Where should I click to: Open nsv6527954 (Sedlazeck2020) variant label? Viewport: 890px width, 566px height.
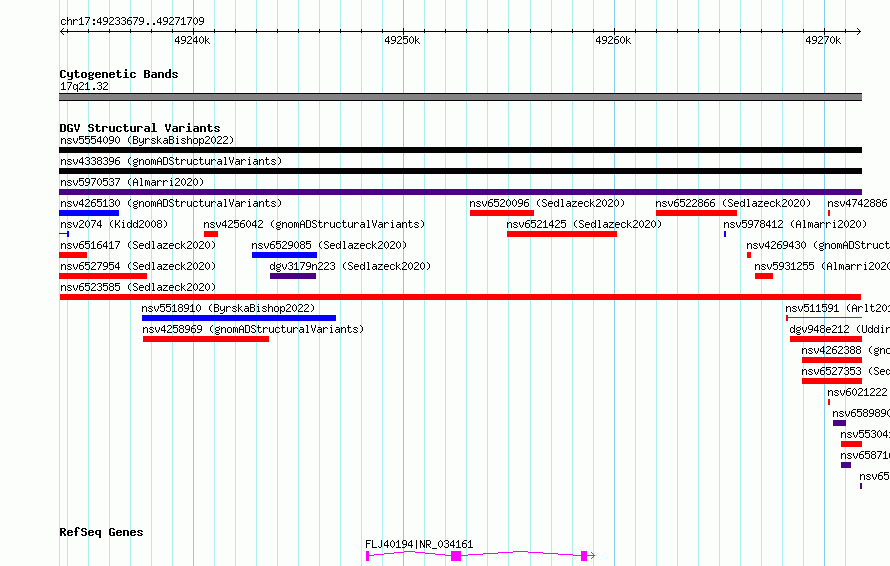[138, 266]
